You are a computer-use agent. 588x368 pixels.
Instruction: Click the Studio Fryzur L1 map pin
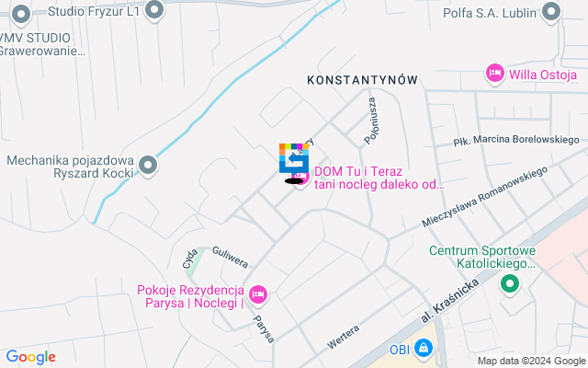154,10
